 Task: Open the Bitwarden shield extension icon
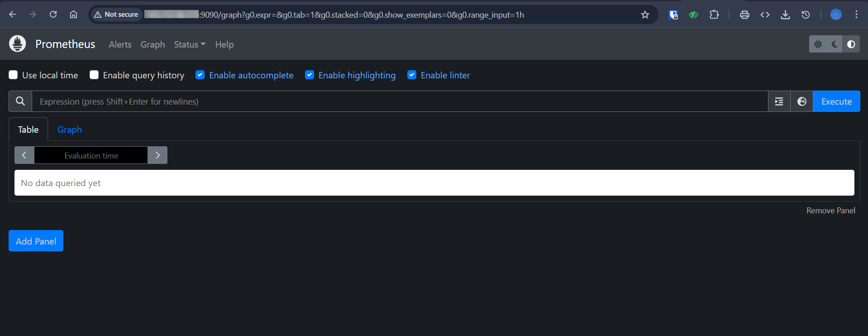point(673,15)
